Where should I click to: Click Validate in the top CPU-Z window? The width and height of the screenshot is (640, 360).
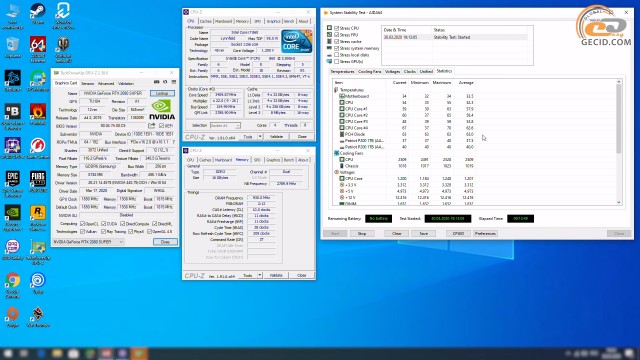(x=276, y=137)
